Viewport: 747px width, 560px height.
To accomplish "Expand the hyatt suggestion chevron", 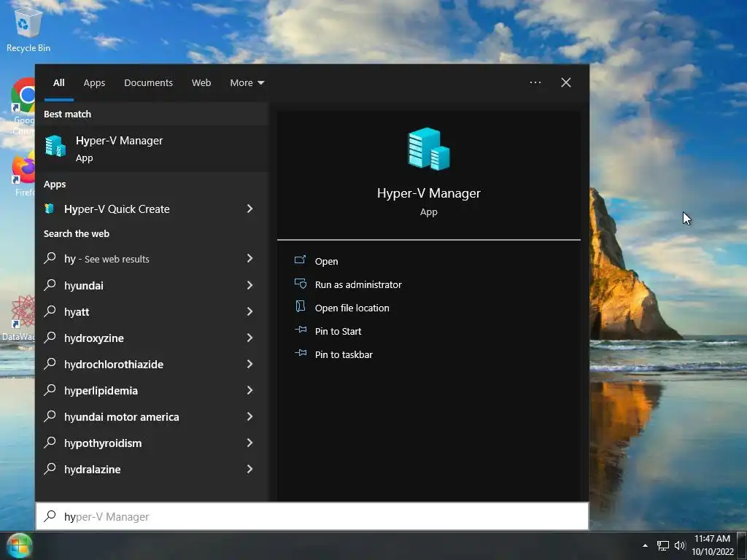I will click(249, 311).
